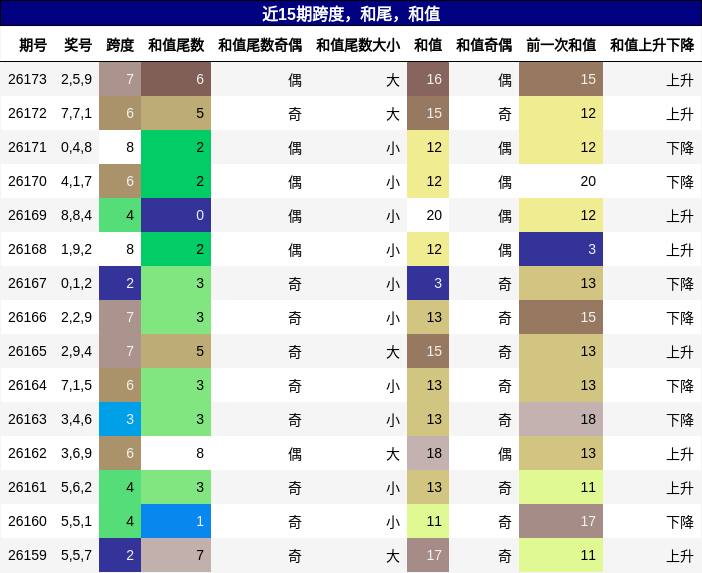Viewport: 702px width, 573px height.
Task: Click the 奖号 column header
Action: click(x=77, y=45)
